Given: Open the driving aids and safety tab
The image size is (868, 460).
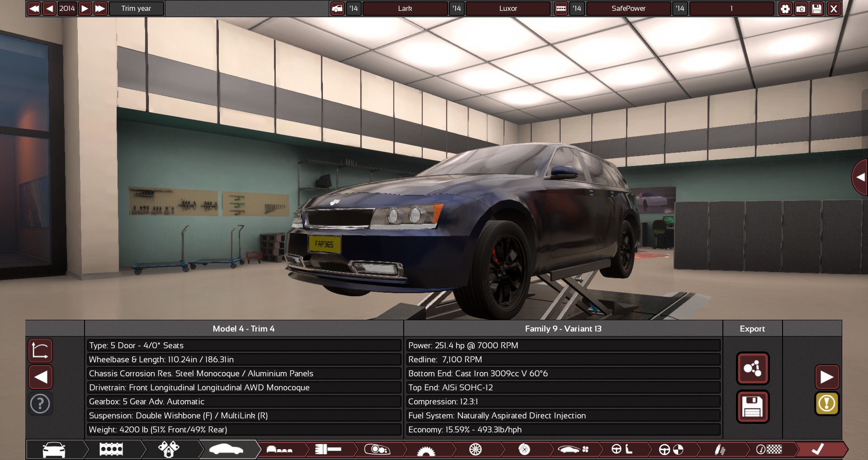Looking at the screenshot, I should [671, 450].
